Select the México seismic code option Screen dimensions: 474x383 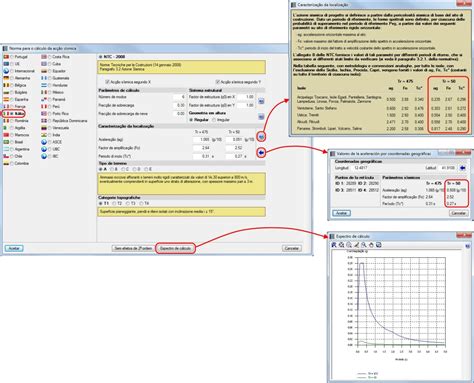pyautogui.click(x=49, y=93)
